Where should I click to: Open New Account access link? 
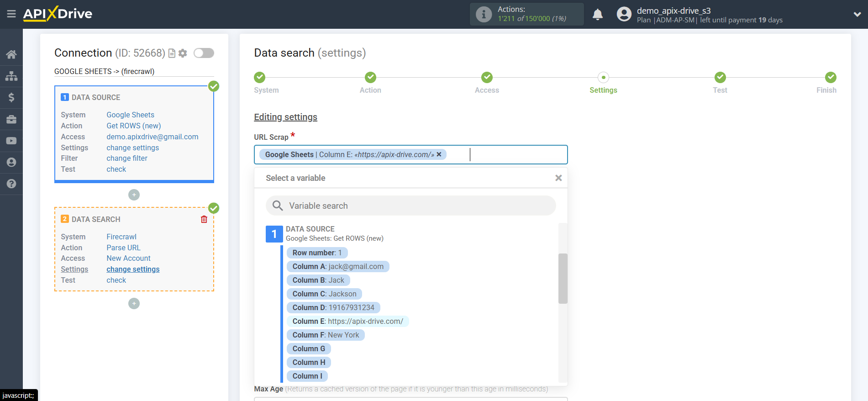pyautogui.click(x=129, y=259)
